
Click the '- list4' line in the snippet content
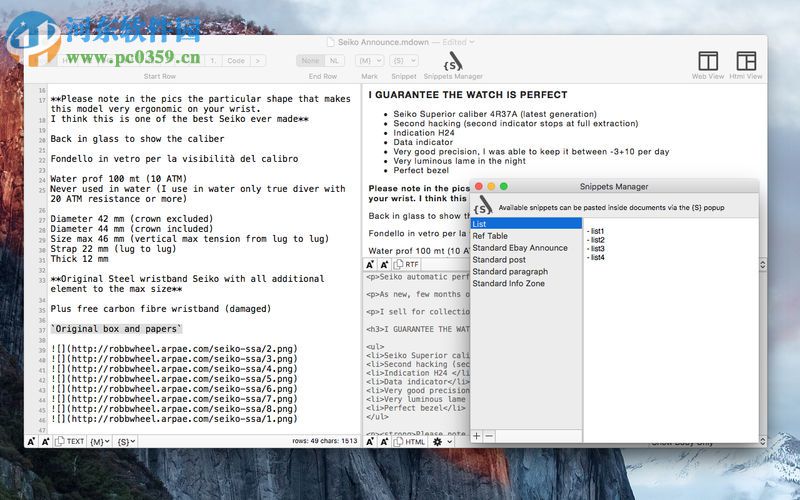[x=595, y=257]
